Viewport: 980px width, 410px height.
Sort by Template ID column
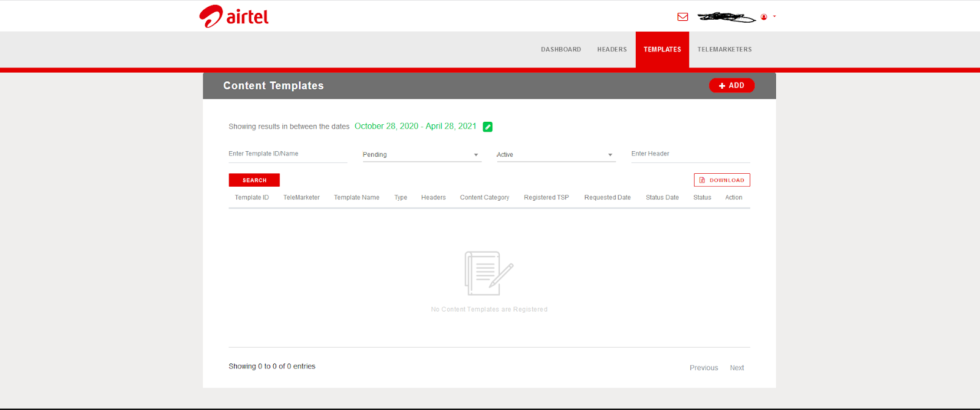click(x=252, y=198)
